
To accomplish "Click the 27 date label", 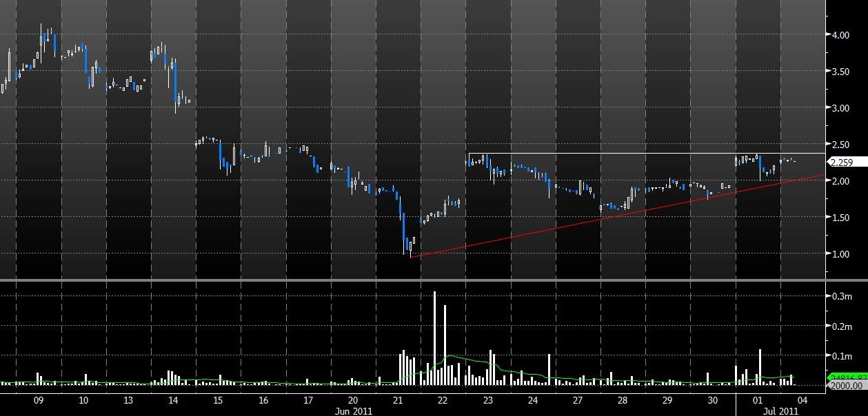I will (x=576, y=400).
